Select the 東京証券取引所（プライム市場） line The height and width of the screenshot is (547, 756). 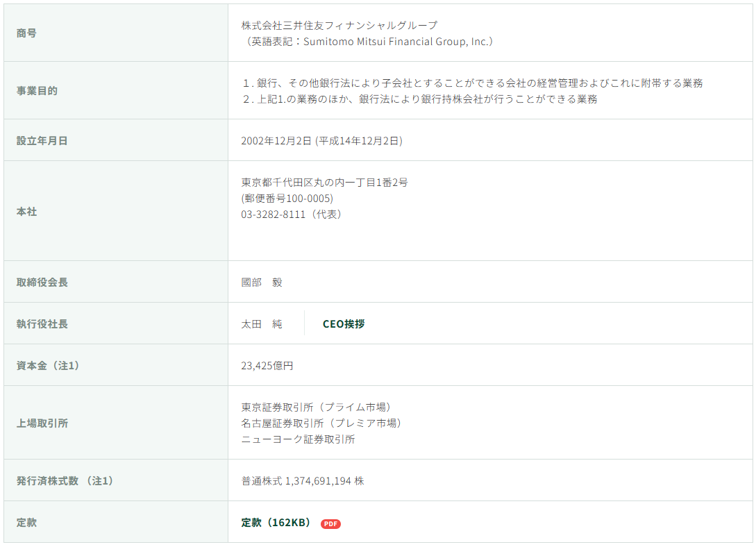(x=317, y=407)
